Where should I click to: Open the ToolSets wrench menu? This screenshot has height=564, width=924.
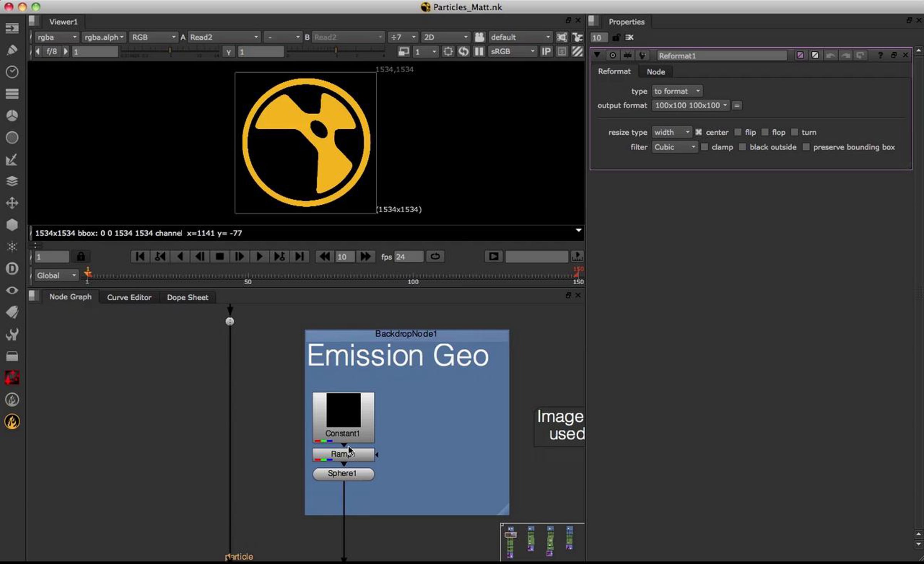tap(12, 334)
